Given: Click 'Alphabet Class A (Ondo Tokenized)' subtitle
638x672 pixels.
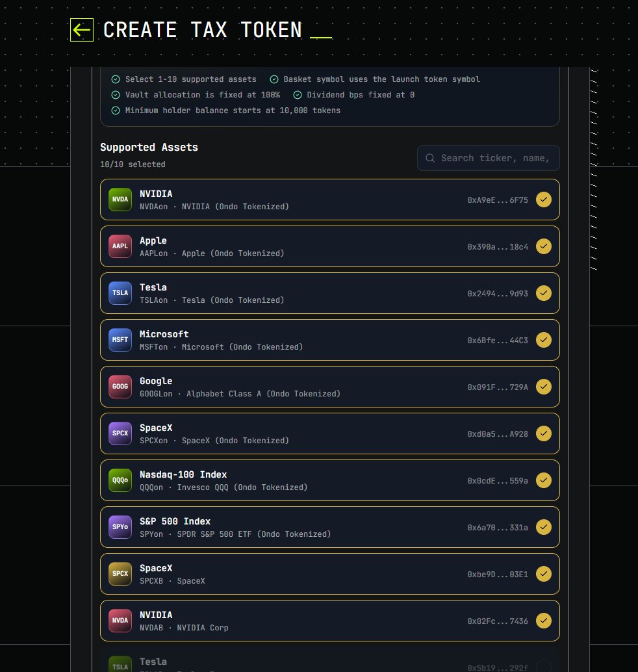Looking at the screenshot, I should 263,393.
